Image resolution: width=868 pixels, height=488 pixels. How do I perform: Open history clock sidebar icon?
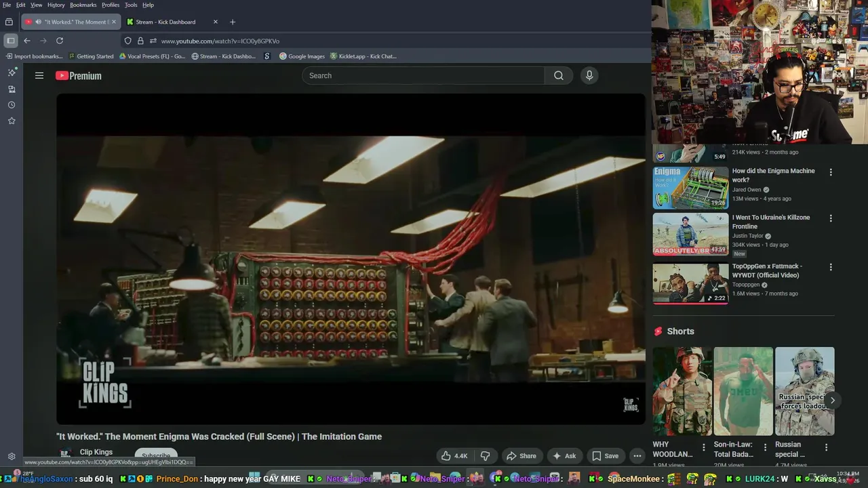click(x=12, y=105)
